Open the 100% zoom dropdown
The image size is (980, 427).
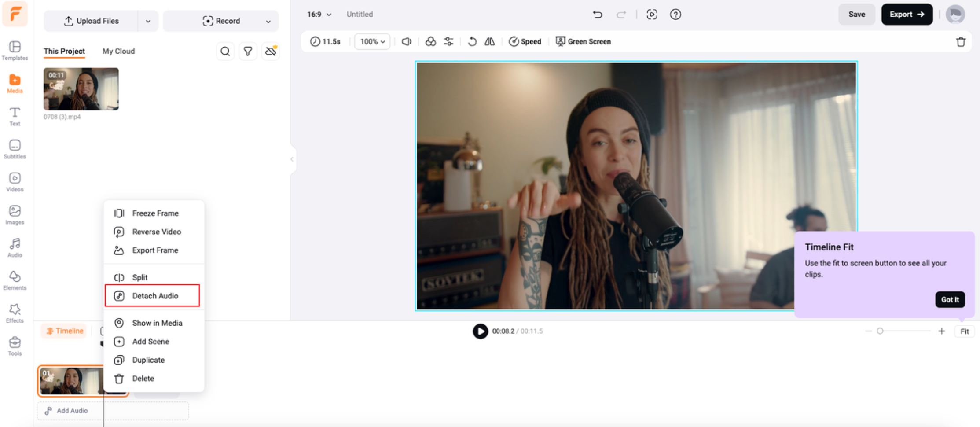(x=372, y=41)
